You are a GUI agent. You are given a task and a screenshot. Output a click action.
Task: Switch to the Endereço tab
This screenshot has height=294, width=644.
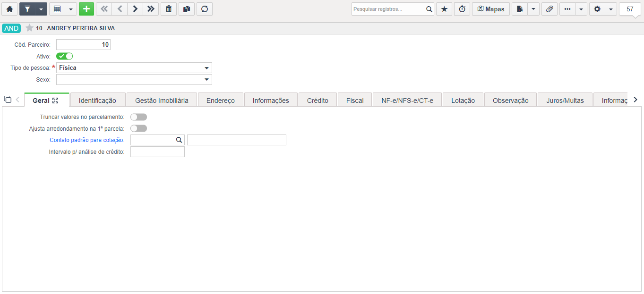coord(221,101)
